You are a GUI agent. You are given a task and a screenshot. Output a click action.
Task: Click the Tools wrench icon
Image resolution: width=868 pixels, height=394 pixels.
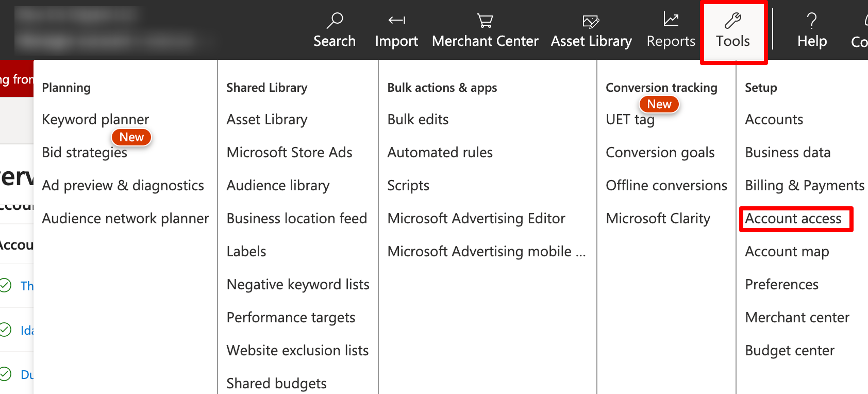tap(732, 21)
